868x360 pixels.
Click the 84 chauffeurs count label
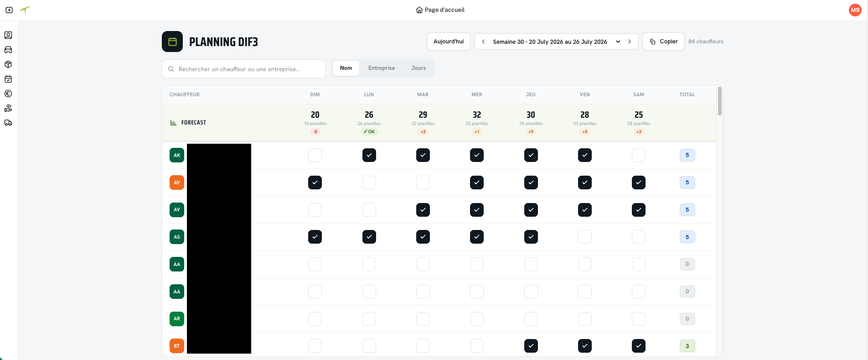[x=706, y=42]
